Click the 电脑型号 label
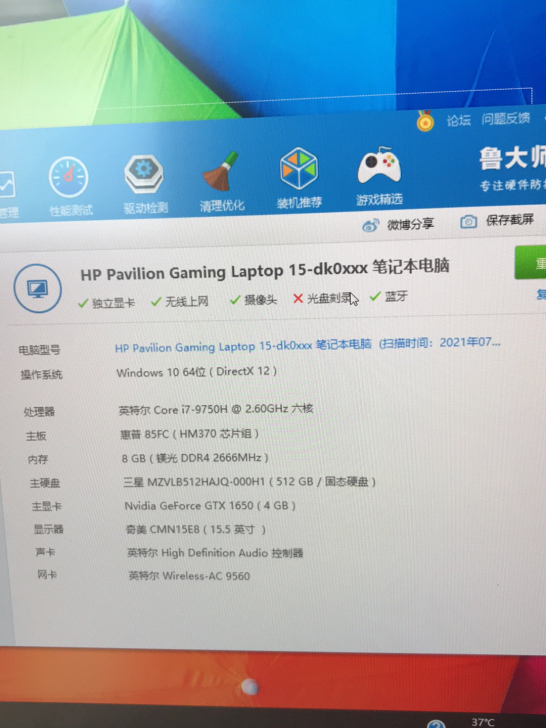 pos(39,350)
